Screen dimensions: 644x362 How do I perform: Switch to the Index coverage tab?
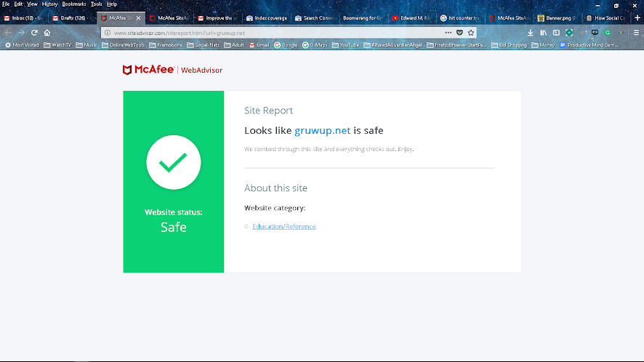(266, 18)
